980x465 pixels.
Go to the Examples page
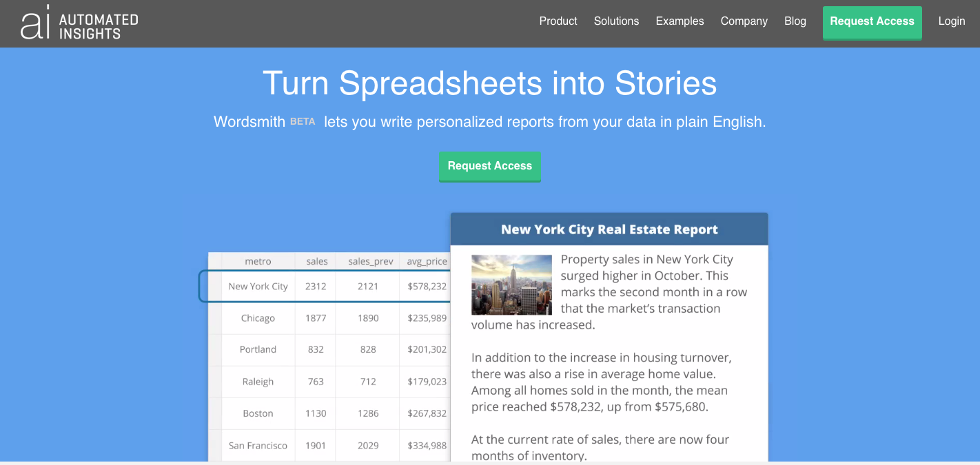[680, 21]
